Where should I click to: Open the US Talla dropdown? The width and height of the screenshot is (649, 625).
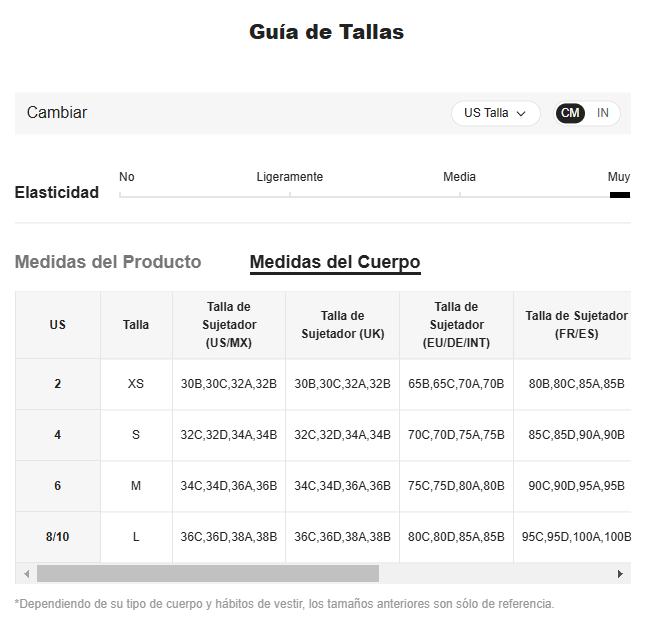point(495,113)
